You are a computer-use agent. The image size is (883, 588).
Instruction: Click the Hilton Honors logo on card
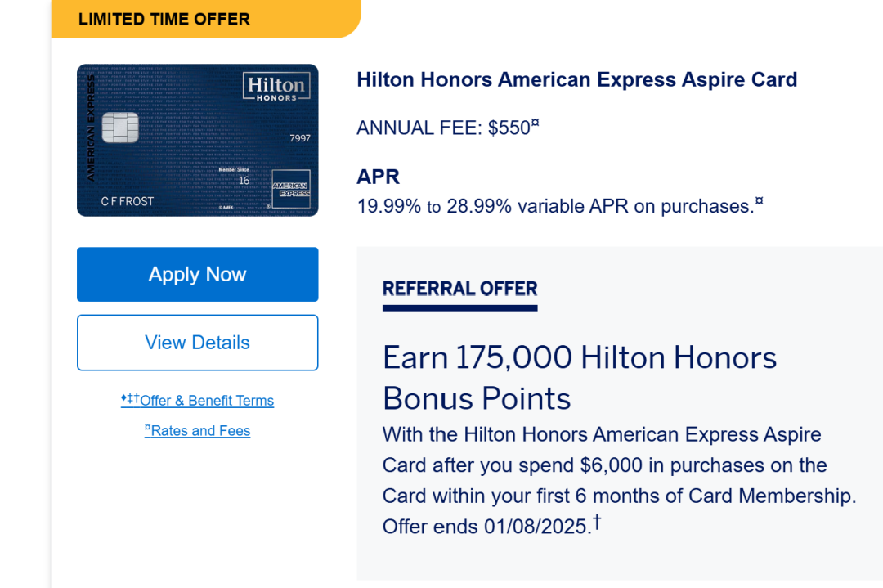(276, 86)
